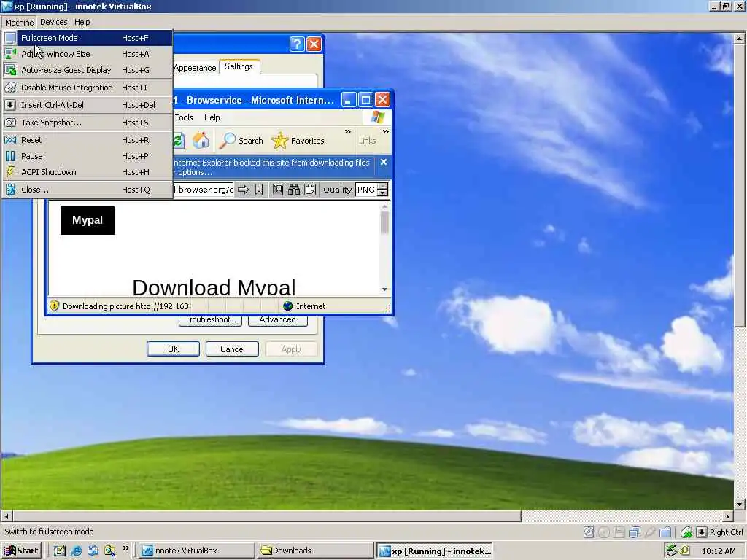Click the web page scrollbar thumb

click(x=384, y=223)
